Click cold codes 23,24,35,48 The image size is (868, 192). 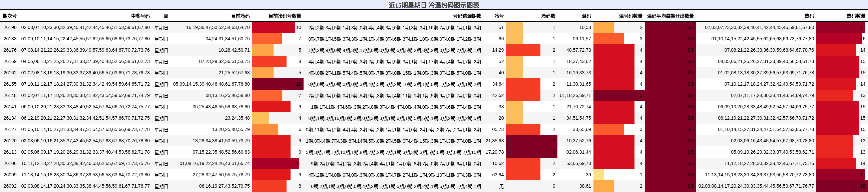coord(238,118)
